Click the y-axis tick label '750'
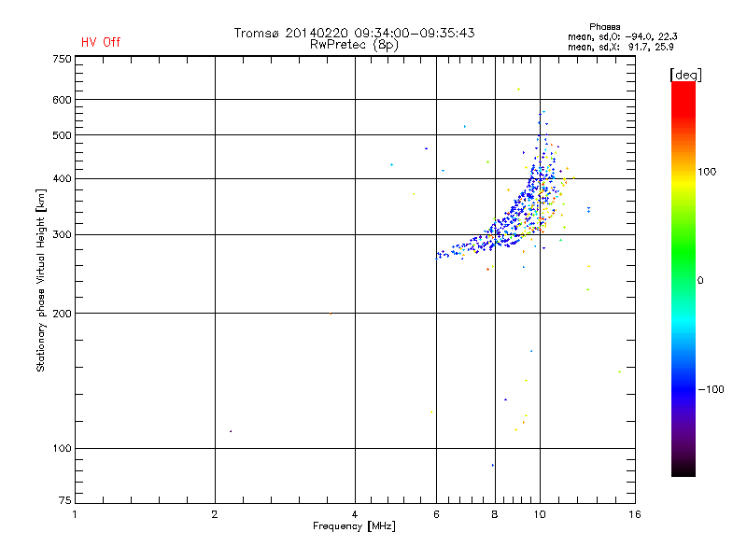The width and height of the screenshot is (747, 560). click(x=62, y=59)
